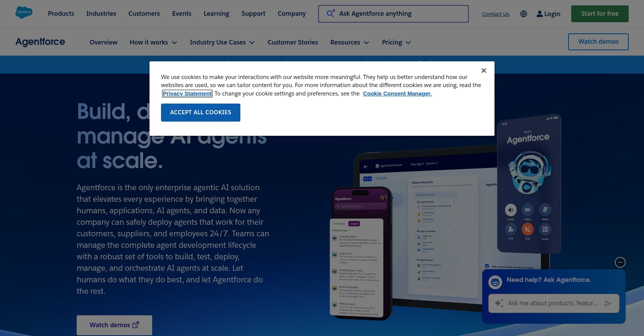Open the Privacy Statement link

pos(187,94)
